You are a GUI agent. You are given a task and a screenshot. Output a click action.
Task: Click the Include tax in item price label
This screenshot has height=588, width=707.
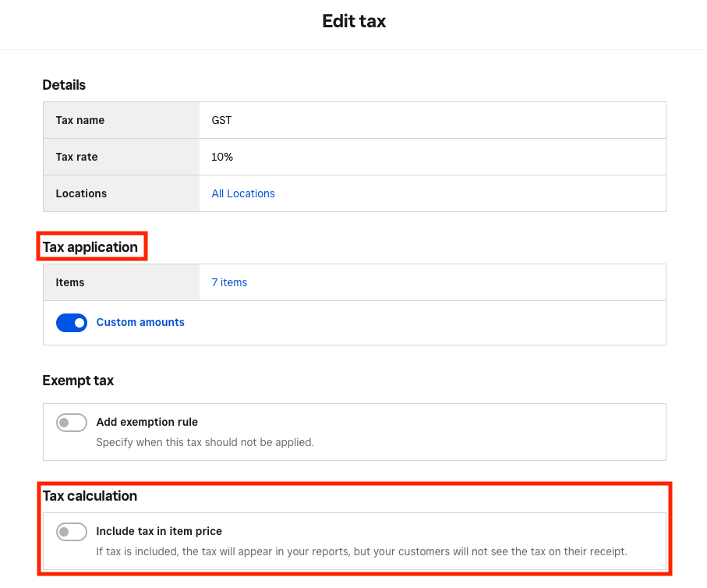tap(159, 531)
